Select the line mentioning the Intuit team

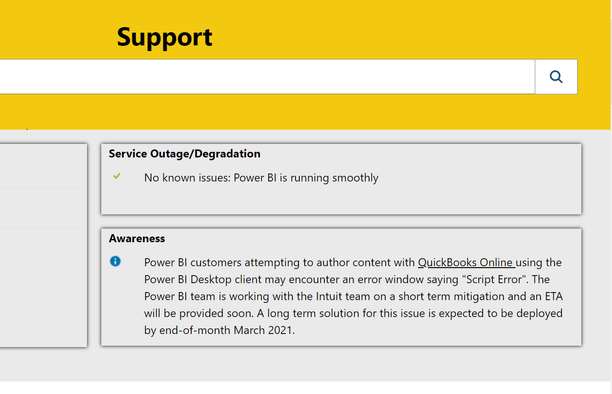pyautogui.click(x=353, y=296)
